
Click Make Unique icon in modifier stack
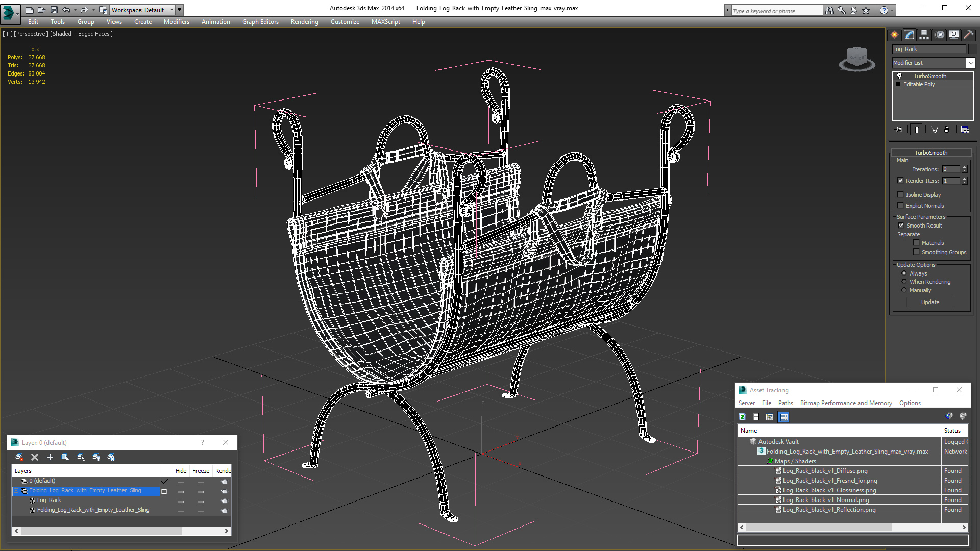(x=935, y=130)
